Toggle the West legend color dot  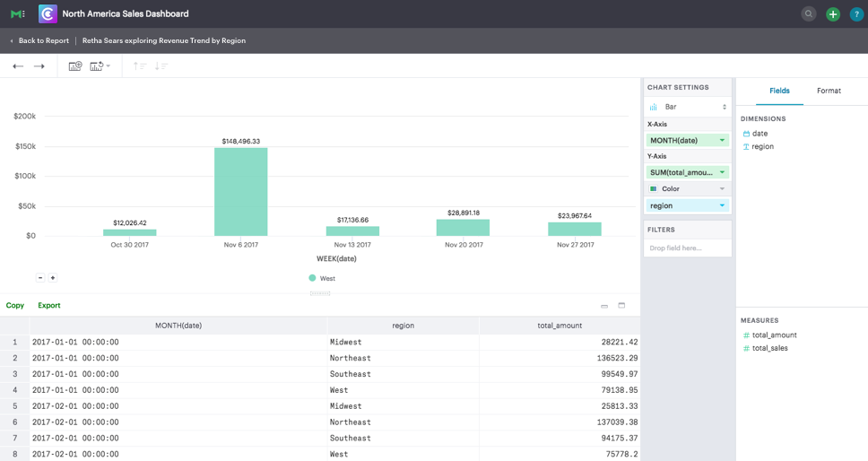click(x=312, y=278)
